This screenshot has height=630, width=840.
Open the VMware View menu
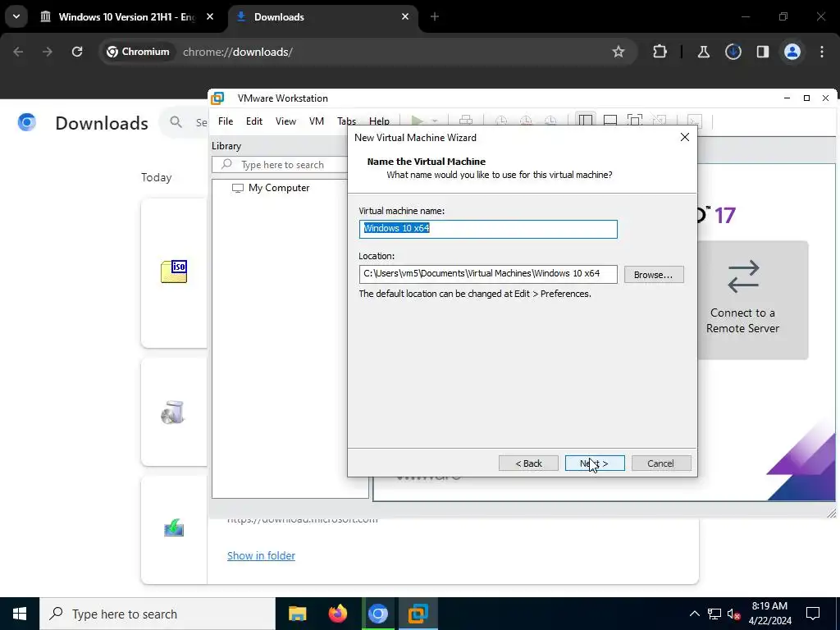(x=285, y=121)
